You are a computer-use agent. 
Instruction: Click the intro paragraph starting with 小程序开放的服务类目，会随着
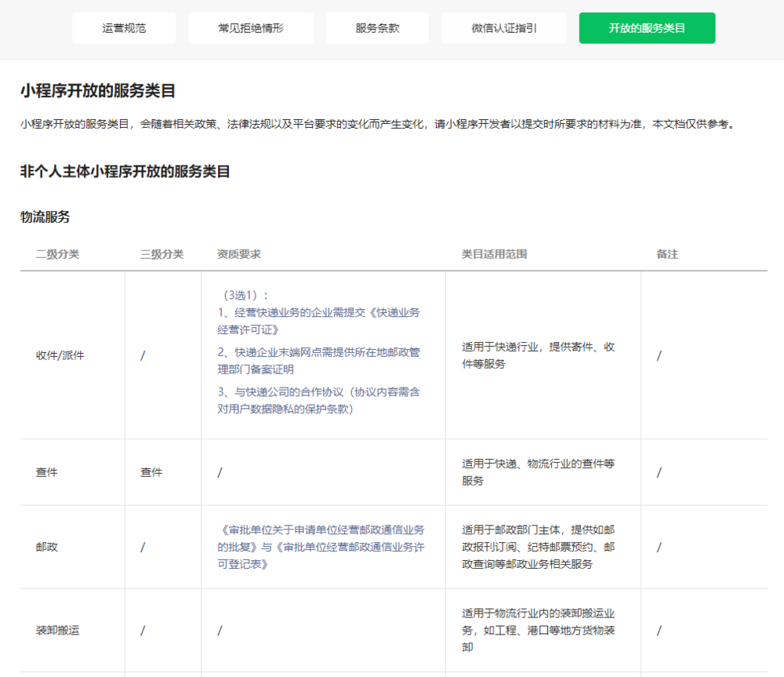[379, 124]
